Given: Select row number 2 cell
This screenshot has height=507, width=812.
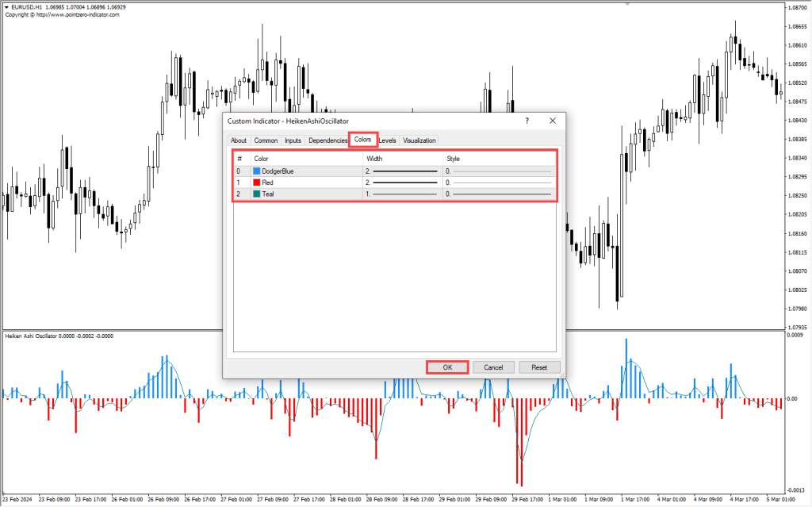Looking at the screenshot, I should point(243,194).
